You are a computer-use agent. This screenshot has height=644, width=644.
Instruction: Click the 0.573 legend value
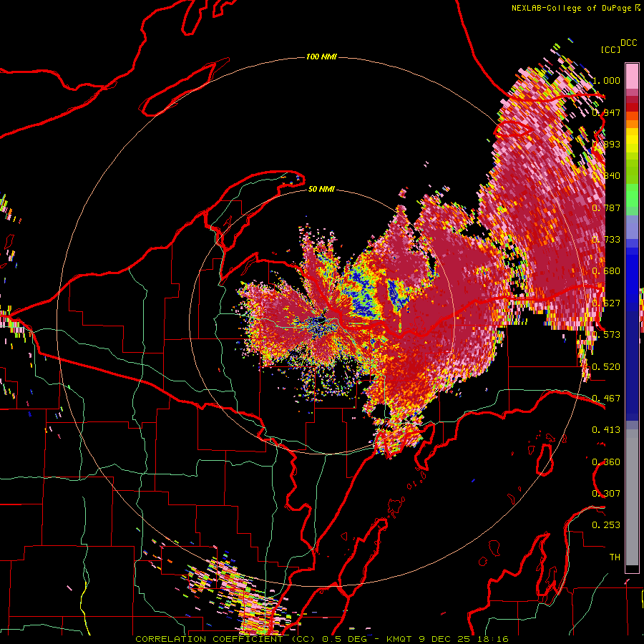(606, 334)
